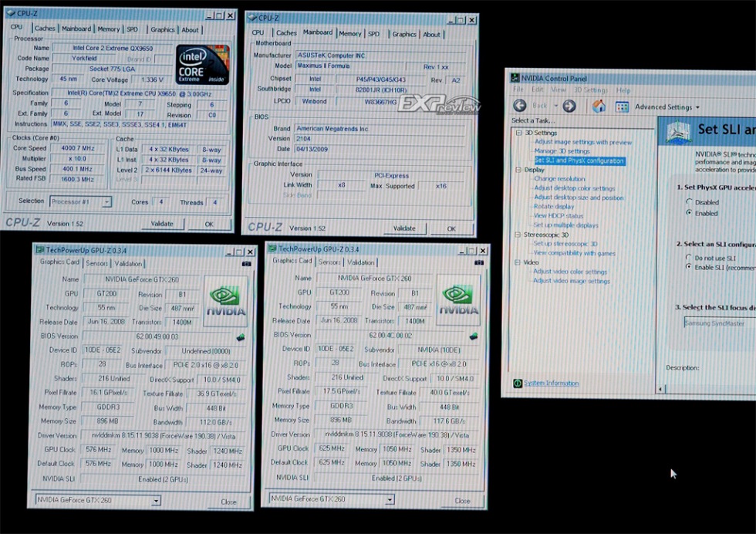Switch to the Caches tab in the Yorkfield CPU-Z window
The image size is (756, 534).
pos(45,29)
